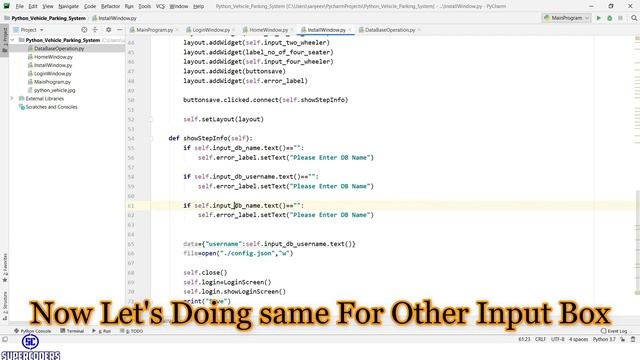Click the 'file=open("./config.json","w")' line
Image resolution: width=640 pixels, height=360 pixels.
pos(238,253)
